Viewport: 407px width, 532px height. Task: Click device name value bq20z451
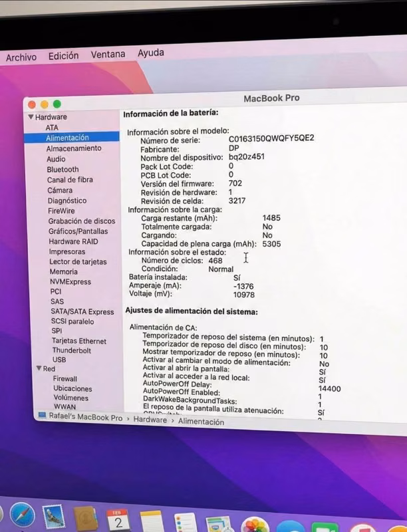pos(247,157)
